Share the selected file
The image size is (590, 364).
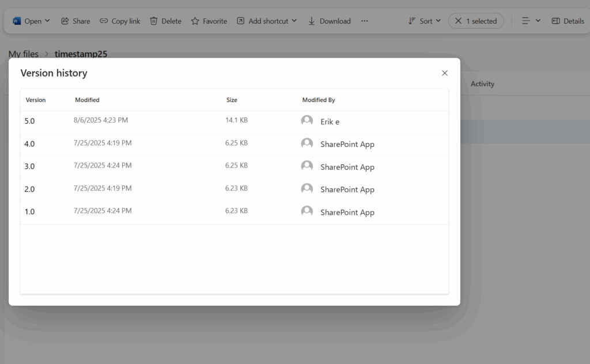(x=75, y=21)
